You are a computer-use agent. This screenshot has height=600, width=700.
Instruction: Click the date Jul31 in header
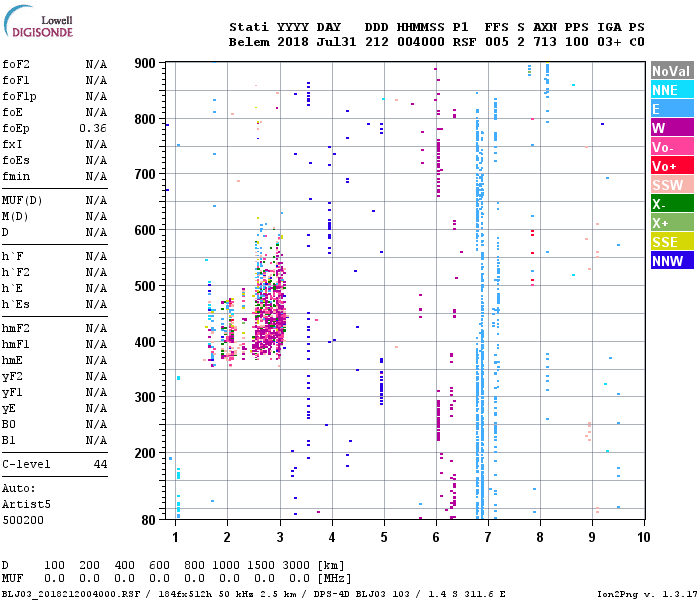336,42
